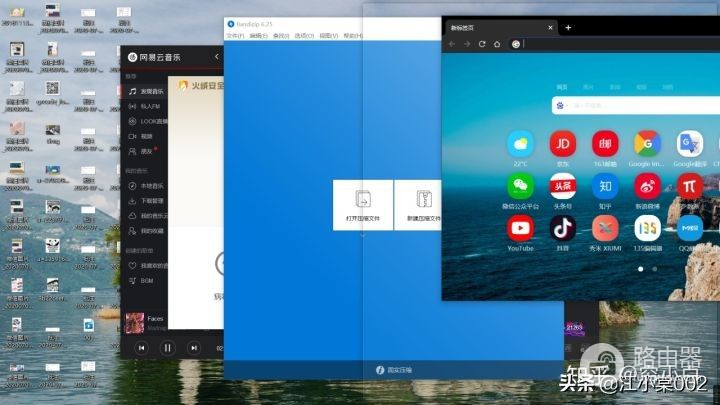Open 本地音乐 in NetEase Music sidebar
This screenshot has height=405, width=720.
click(x=146, y=186)
